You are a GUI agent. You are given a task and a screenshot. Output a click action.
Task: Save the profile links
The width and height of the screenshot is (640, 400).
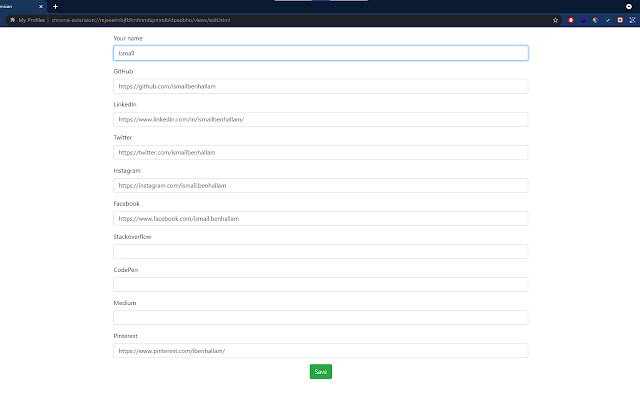pyautogui.click(x=321, y=371)
